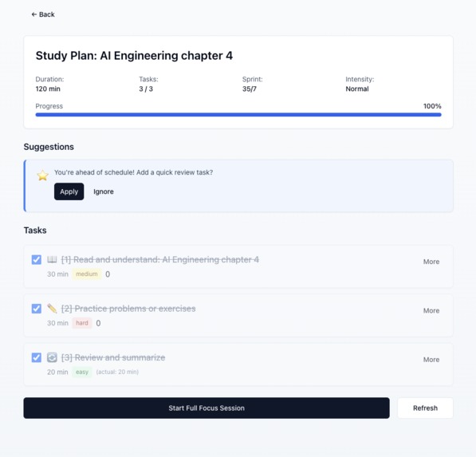This screenshot has width=476, height=457.
Task: Click the 120 min duration value
Action: click(x=48, y=89)
